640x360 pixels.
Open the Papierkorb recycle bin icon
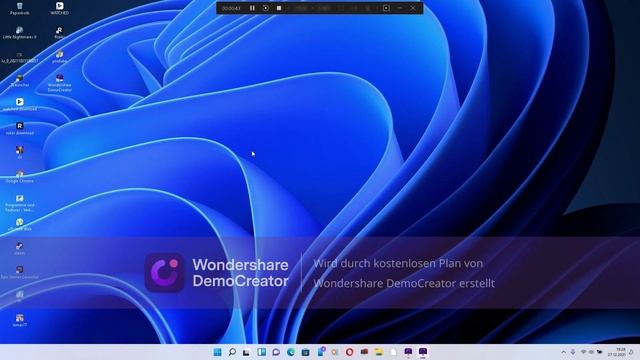[20, 8]
